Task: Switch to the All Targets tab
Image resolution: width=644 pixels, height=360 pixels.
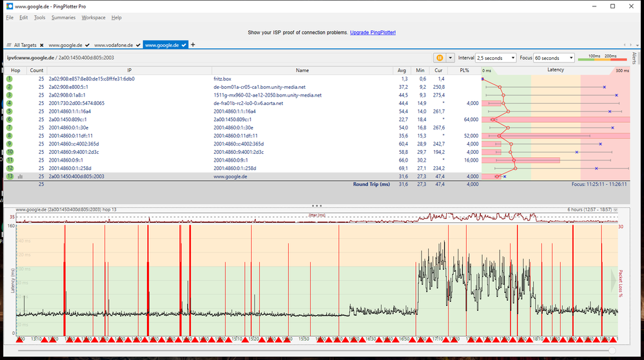Action: pos(25,45)
